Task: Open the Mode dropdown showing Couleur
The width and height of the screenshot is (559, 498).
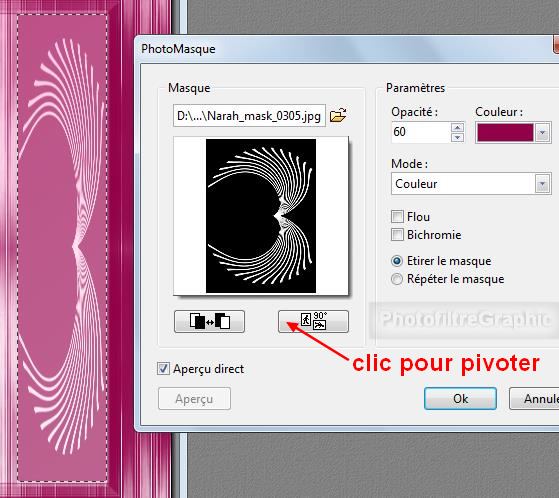Action: point(471,184)
